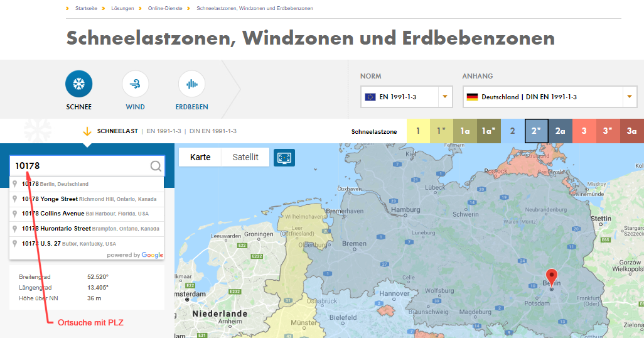Open the Norm dropdown arrow
The width and height of the screenshot is (644, 338).
[x=445, y=97]
